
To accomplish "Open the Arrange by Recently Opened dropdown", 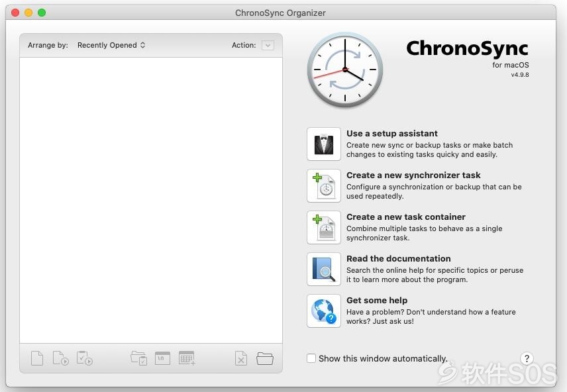I will [x=111, y=45].
